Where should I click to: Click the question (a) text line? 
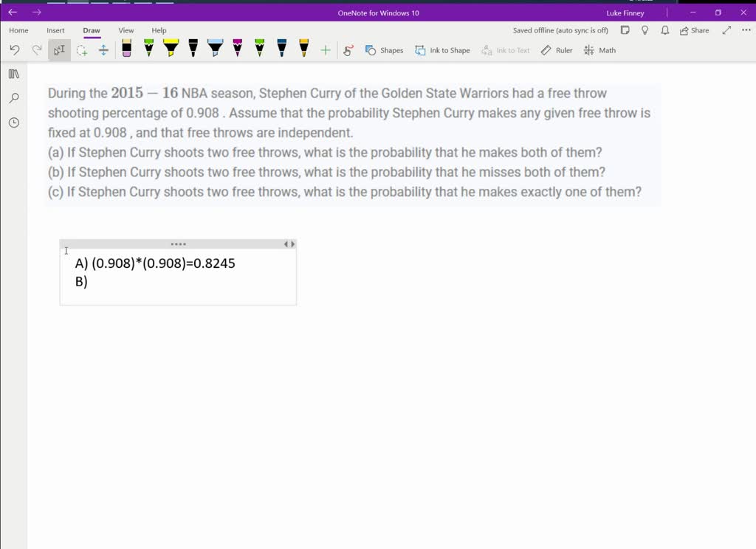(x=325, y=152)
